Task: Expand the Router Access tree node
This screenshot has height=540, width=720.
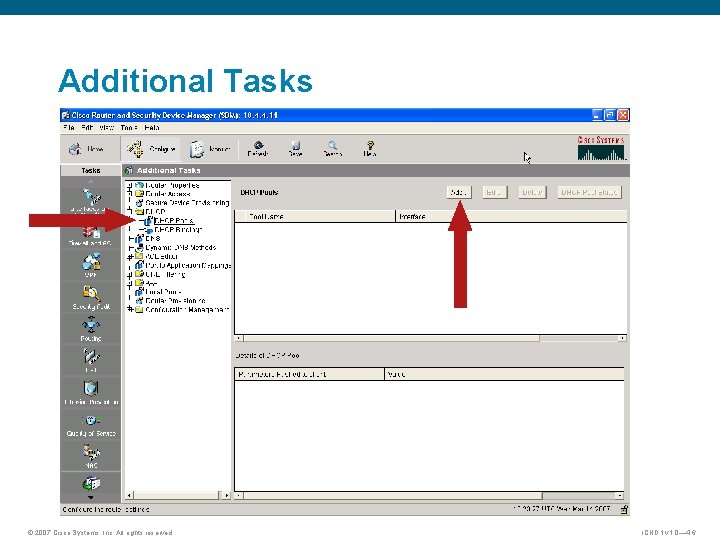Action: 130,194
